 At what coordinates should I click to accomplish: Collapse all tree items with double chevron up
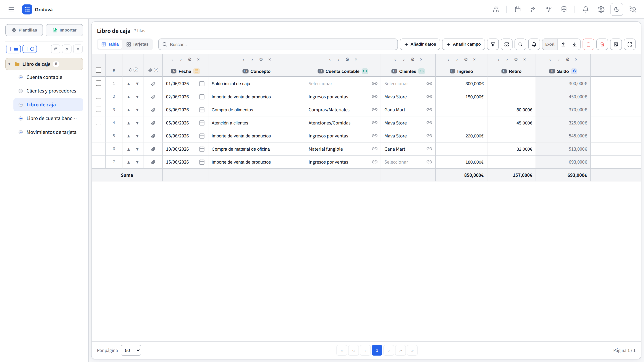78,49
